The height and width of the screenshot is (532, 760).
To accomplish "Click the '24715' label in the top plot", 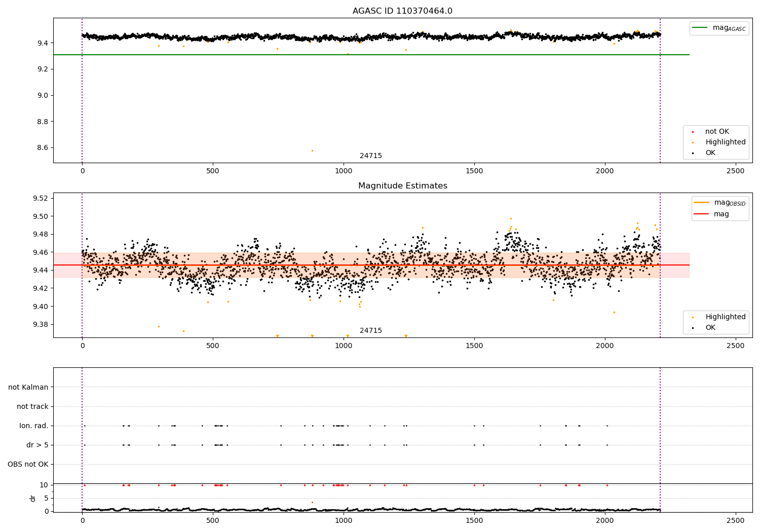I will (371, 156).
